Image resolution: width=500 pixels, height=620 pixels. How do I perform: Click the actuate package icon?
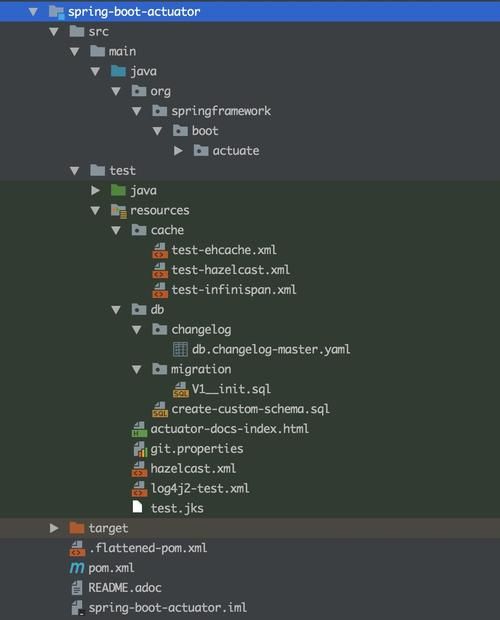coord(201,150)
